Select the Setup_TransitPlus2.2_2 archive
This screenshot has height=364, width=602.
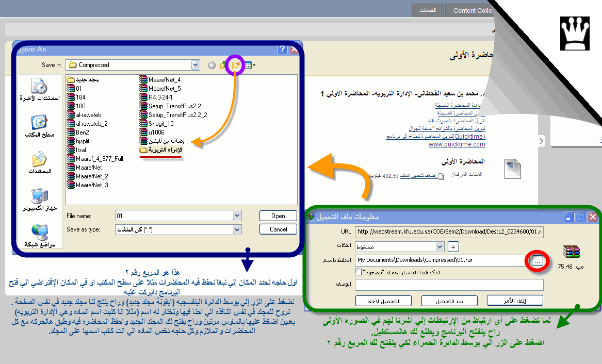click(173, 115)
